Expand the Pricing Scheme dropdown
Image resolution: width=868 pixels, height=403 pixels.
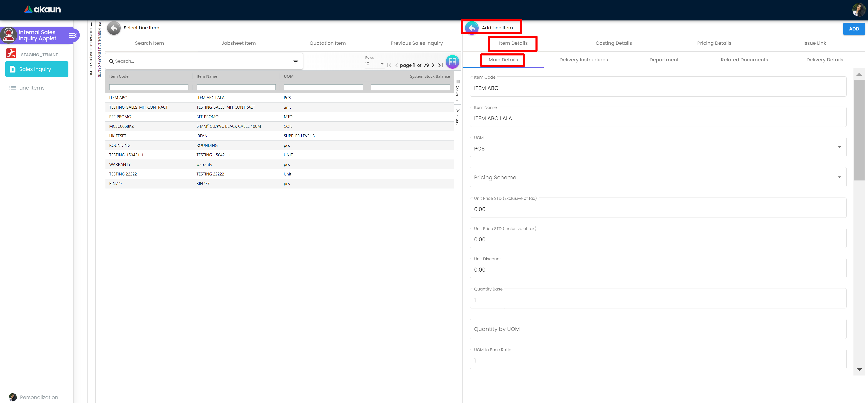tap(839, 177)
